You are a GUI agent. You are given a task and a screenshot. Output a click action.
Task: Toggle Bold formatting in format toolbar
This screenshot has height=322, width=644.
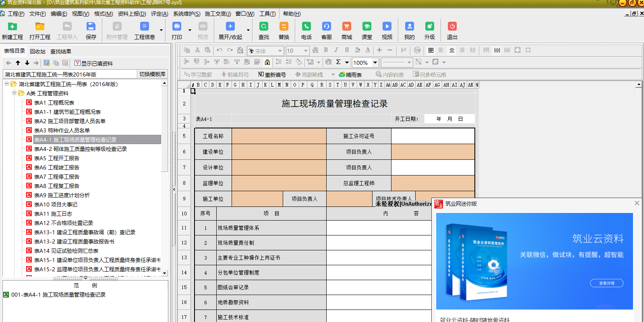coord(326,50)
